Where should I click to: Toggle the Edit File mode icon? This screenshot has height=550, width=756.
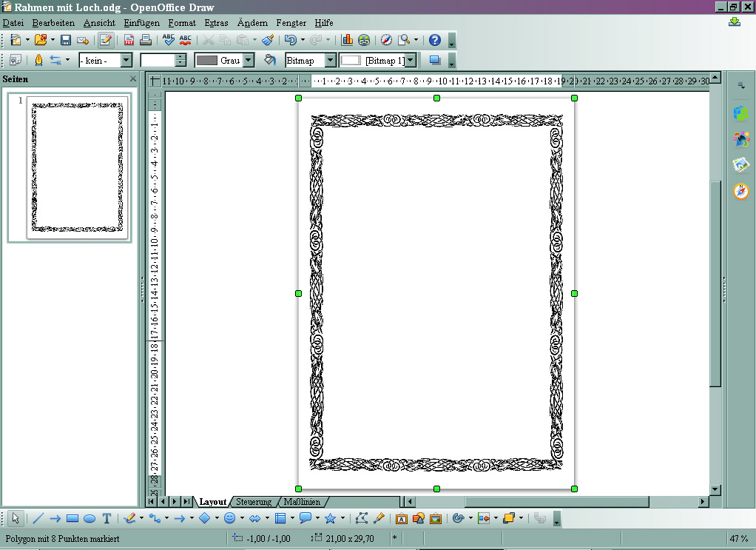click(x=106, y=40)
